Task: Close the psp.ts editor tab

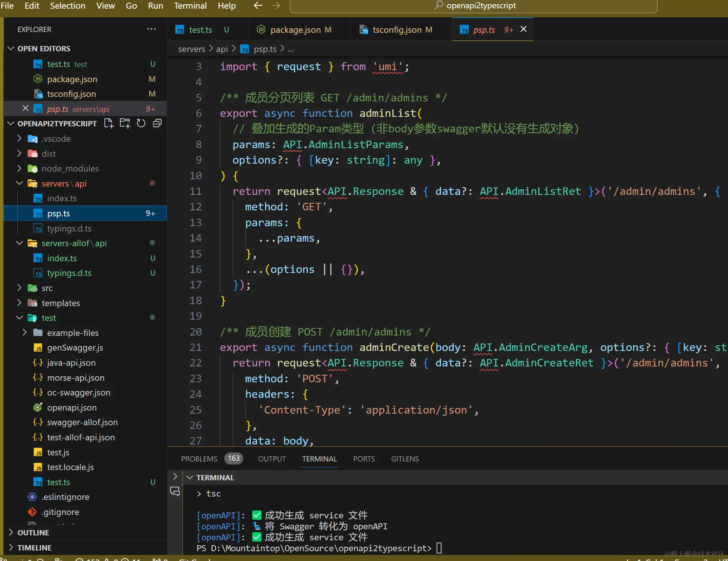Action: 523,29
